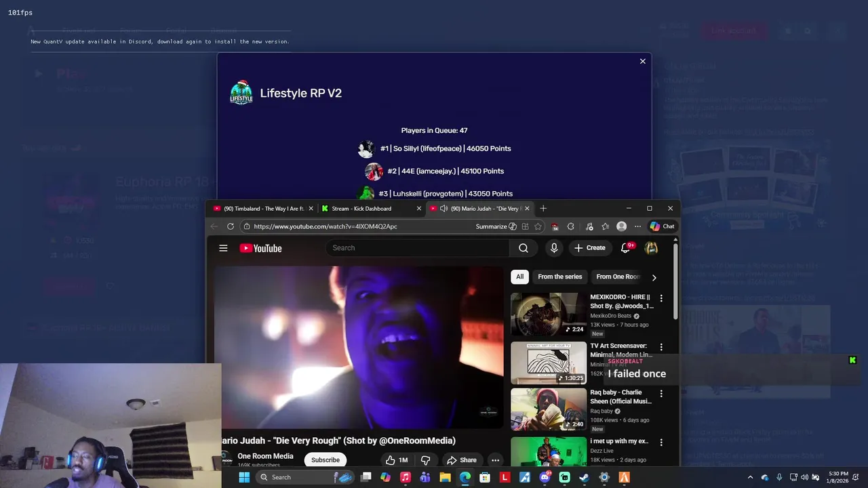The height and width of the screenshot is (488, 868).
Task: Click the YouTube search input field
Action: tap(418, 248)
